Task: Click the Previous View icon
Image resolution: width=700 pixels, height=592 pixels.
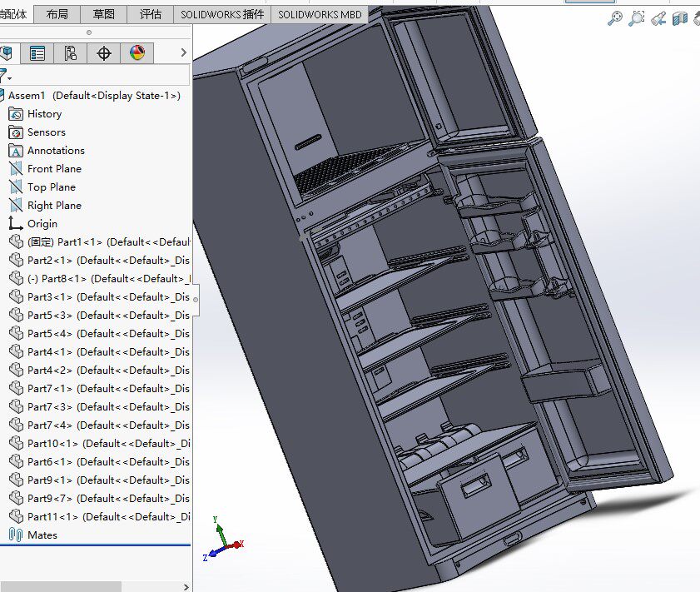Action: 658,18
